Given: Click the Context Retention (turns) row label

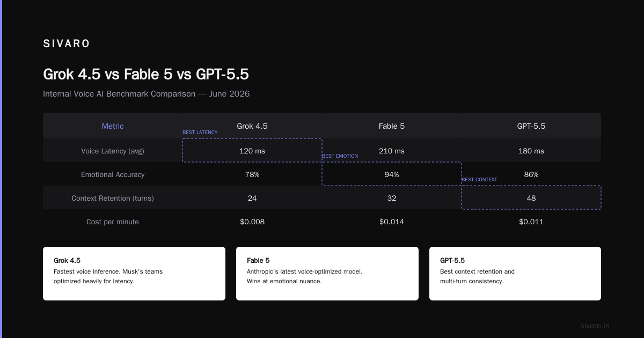Looking at the screenshot, I should pos(113,198).
